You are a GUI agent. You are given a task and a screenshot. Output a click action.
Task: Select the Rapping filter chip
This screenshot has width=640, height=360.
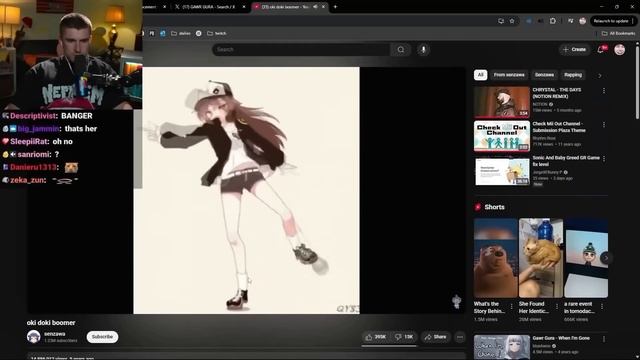tap(573, 75)
